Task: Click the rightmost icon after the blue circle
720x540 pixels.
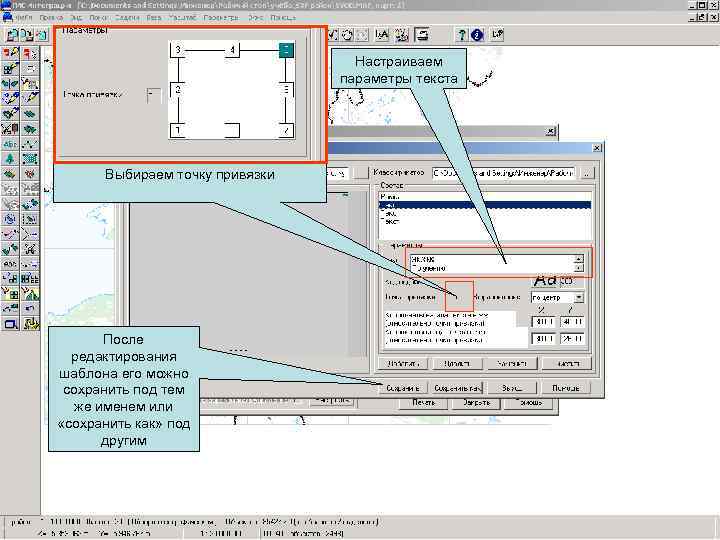Action: [497, 35]
